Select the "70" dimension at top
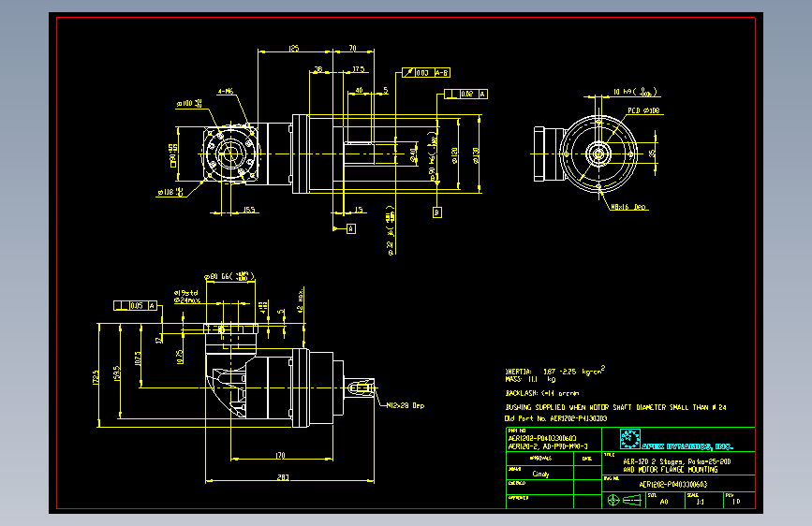Image resolution: width=812 pixels, height=526 pixels. pyautogui.click(x=353, y=48)
